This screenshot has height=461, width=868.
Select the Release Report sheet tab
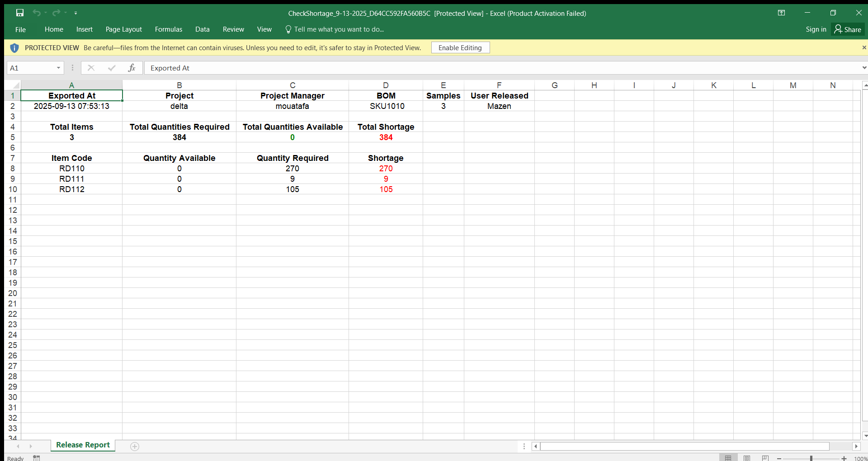coord(83,445)
